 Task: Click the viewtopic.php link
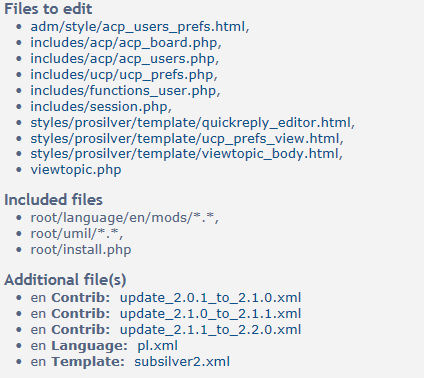[76, 170]
